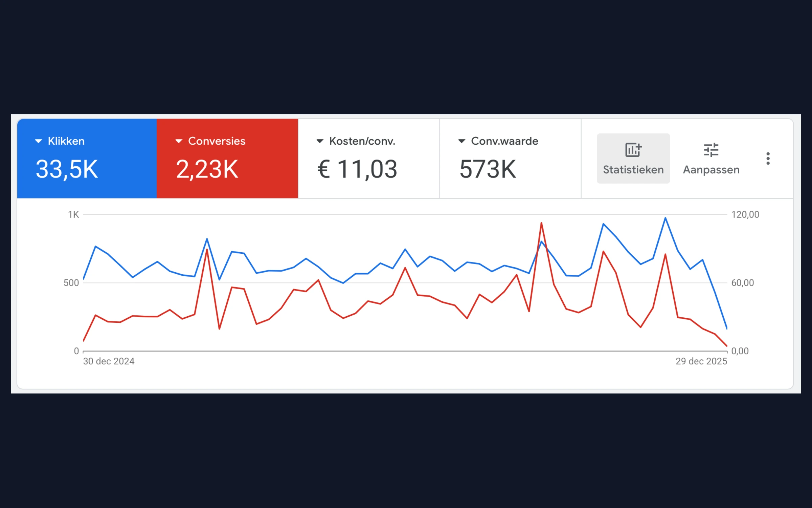Select the Aanpassen button label
This screenshot has width=812, height=508.
711,170
